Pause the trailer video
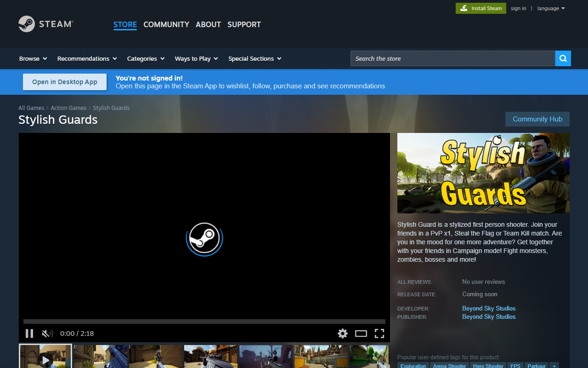 [x=29, y=333]
